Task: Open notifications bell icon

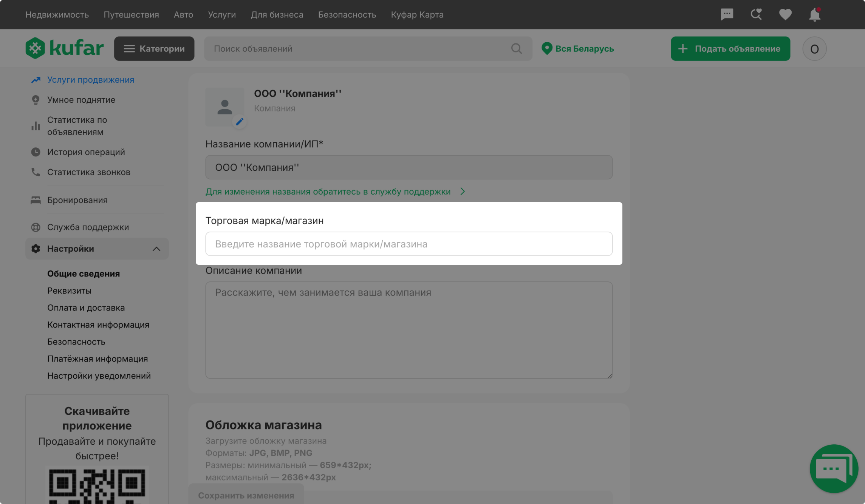Action: click(x=814, y=14)
